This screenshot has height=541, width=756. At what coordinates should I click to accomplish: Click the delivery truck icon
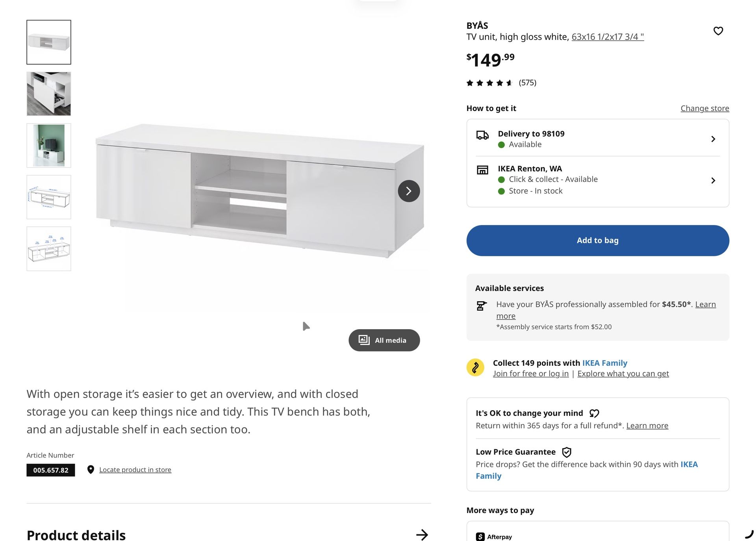point(482,135)
